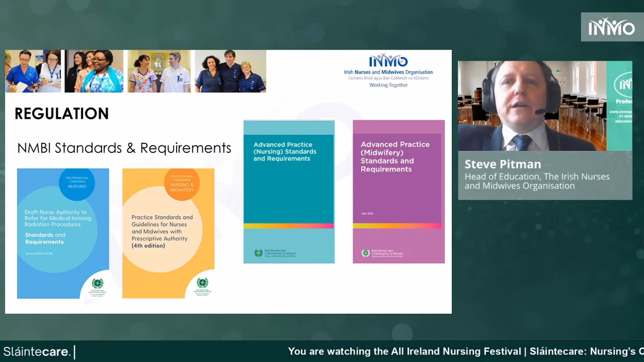Open Advanced Practice (Nursing) Standards cover

click(x=289, y=192)
